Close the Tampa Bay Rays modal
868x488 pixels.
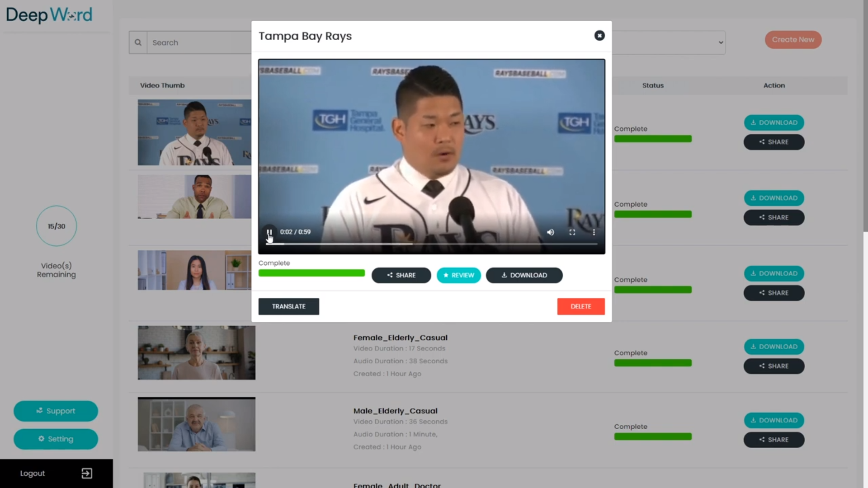[x=599, y=36]
